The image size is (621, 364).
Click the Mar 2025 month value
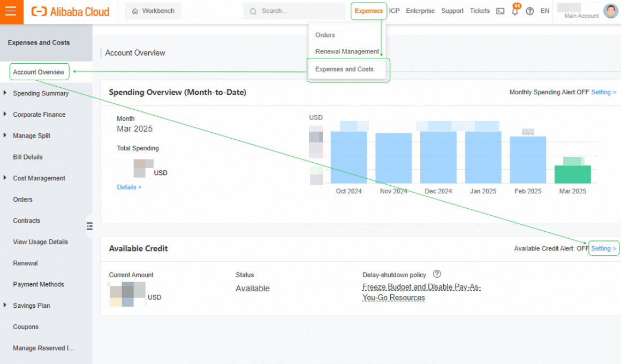coord(135,128)
